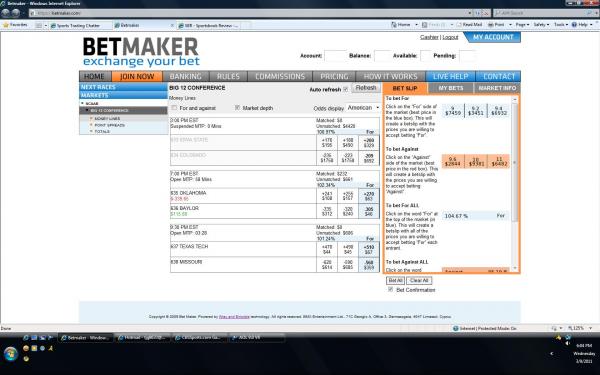Switch to the My Bets tab
Viewport: 600px width, 375px height.
450,88
